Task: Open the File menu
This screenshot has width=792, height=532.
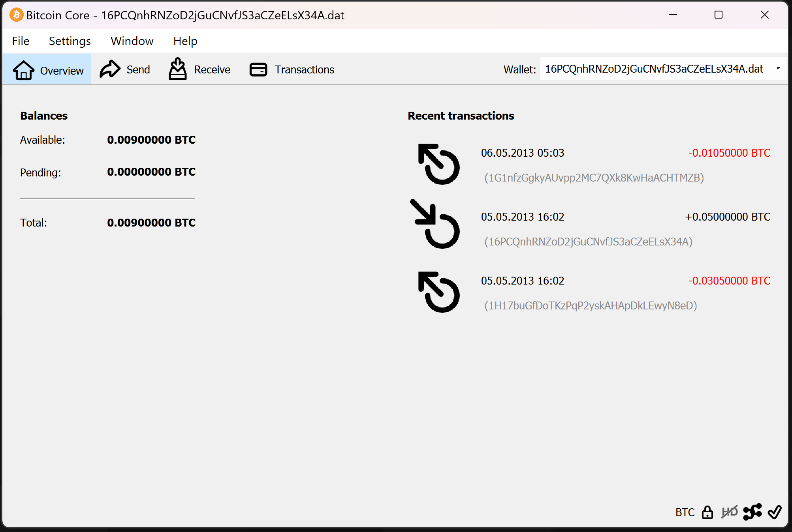Action: pyautogui.click(x=21, y=41)
